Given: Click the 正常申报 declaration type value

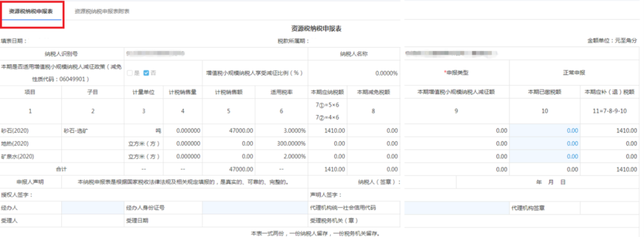Looking at the screenshot, I should point(574,73).
